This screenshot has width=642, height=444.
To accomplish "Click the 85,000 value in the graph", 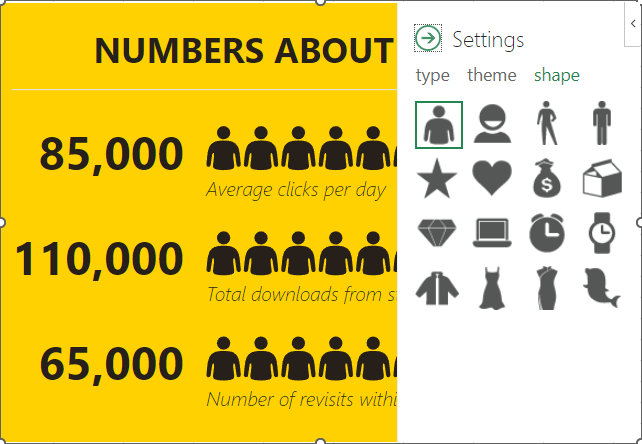I will 111,154.
